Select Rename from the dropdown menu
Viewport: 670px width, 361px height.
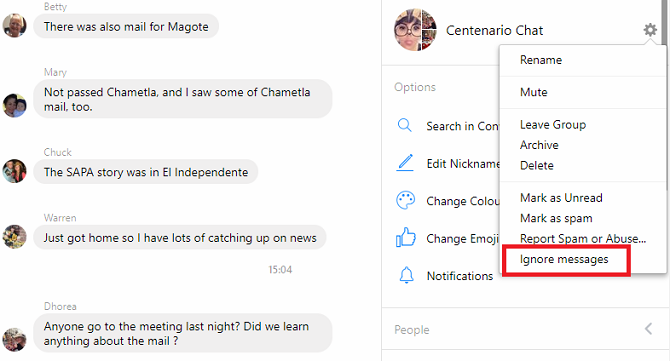coord(541,60)
